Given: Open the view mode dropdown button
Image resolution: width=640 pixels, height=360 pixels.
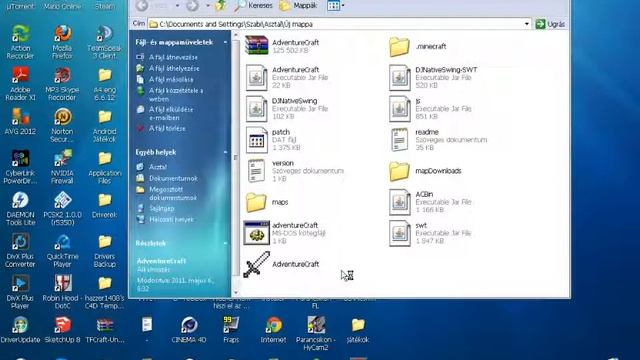Looking at the screenshot, I should [x=336, y=6].
